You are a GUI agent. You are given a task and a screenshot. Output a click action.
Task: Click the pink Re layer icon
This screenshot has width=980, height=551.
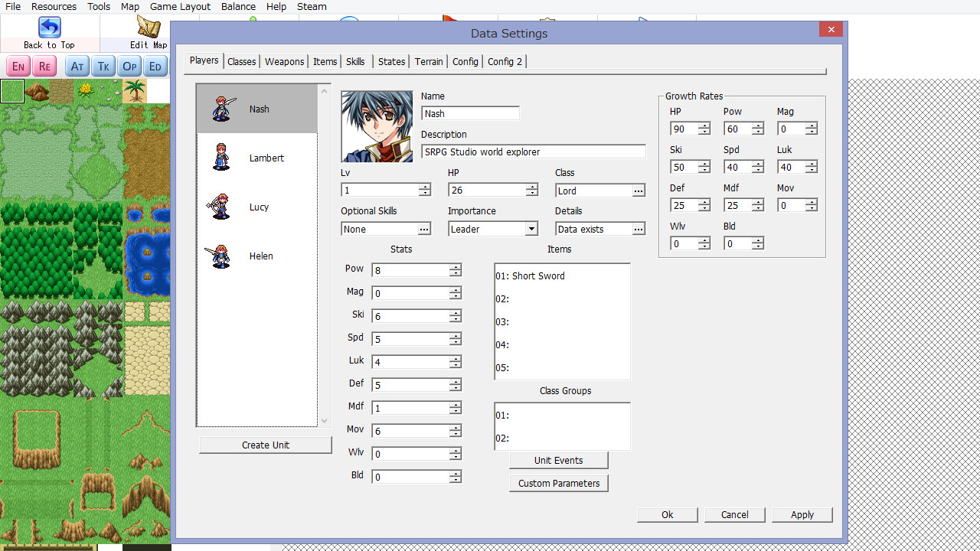click(x=44, y=66)
